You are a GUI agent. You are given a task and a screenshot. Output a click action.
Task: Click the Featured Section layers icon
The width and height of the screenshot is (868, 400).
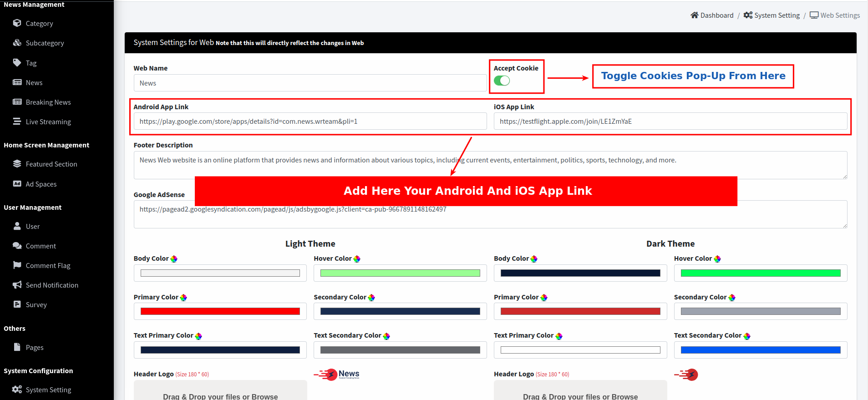(17, 164)
